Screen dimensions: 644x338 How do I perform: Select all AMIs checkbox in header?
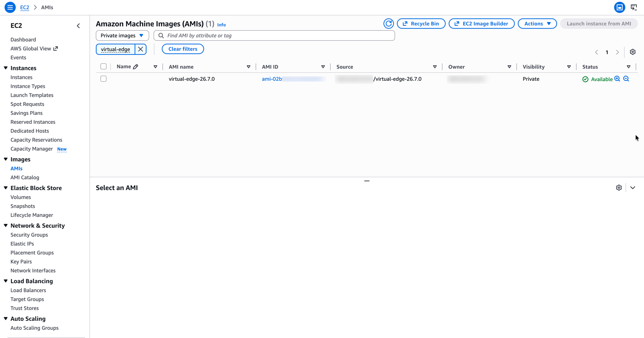104,67
